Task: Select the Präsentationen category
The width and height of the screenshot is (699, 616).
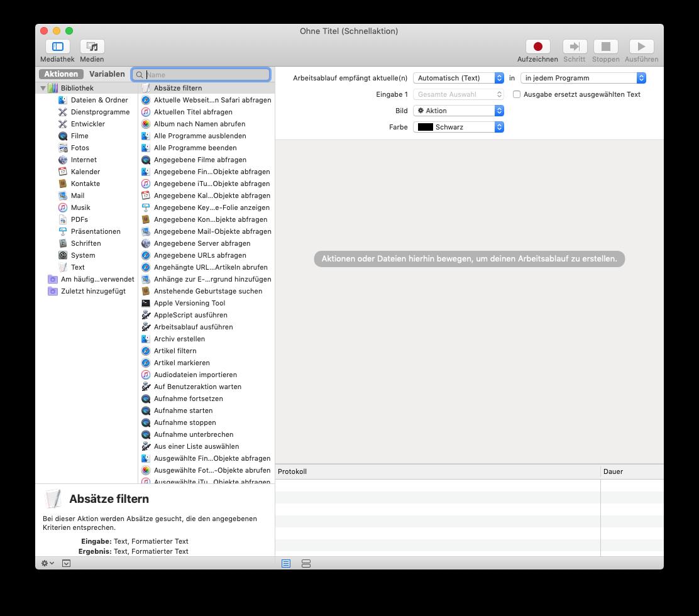Action: pos(89,231)
